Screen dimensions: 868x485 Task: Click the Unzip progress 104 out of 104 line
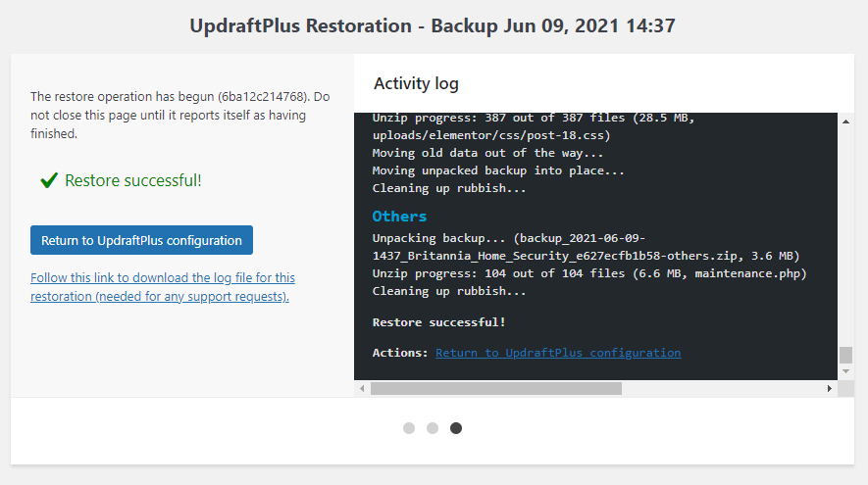point(589,273)
